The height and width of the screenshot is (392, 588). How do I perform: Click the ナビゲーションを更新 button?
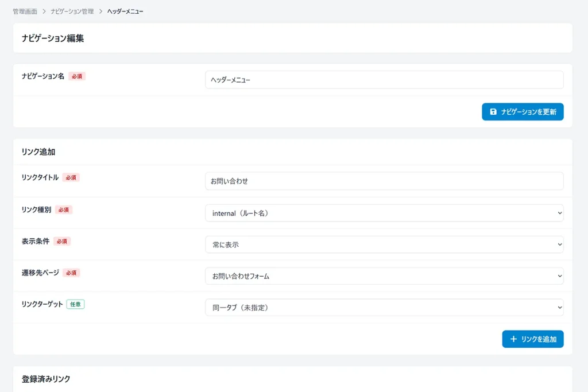click(x=523, y=112)
